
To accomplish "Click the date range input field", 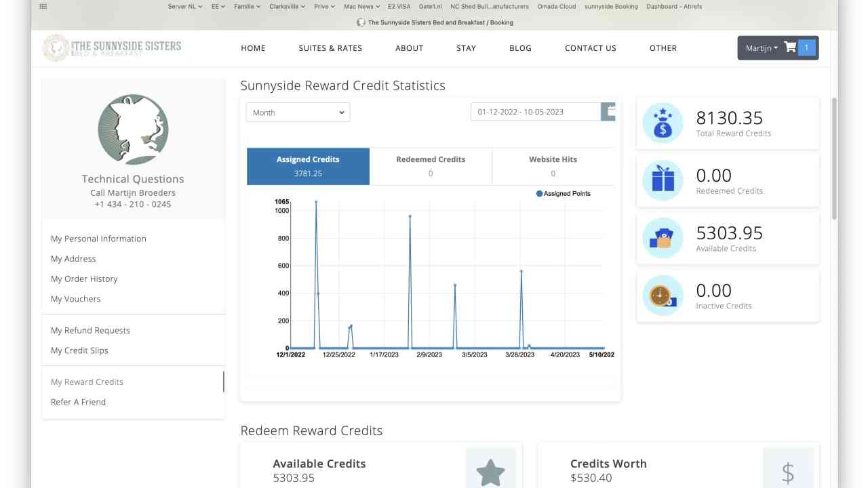I will [x=536, y=112].
